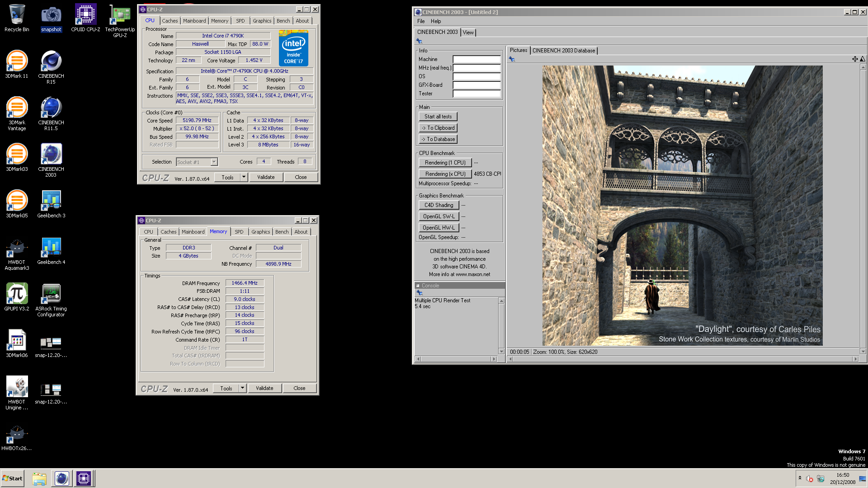Open 3DMark03 desktop shortcut
The width and height of the screenshot is (868, 488).
(x=17, y=157)
